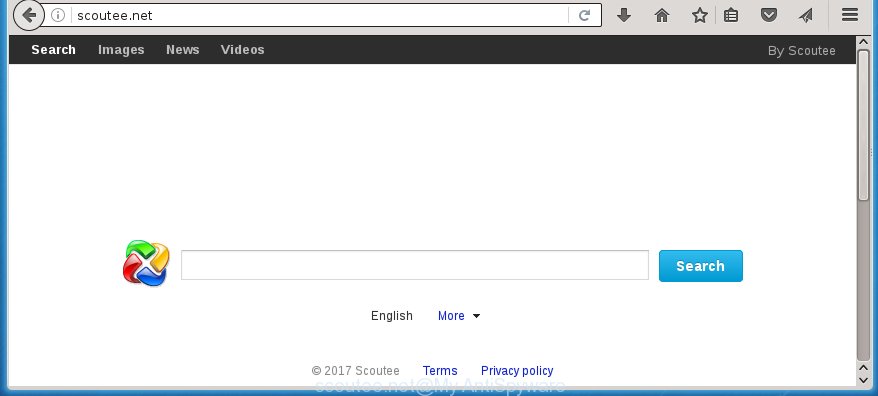
Task: Select the Search tab
Action: pos(53,50)
